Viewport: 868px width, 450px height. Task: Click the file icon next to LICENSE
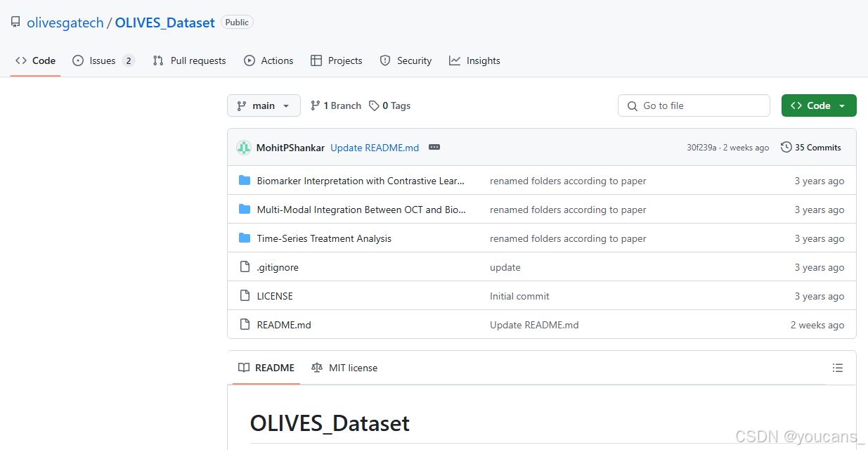coord(245,296)
